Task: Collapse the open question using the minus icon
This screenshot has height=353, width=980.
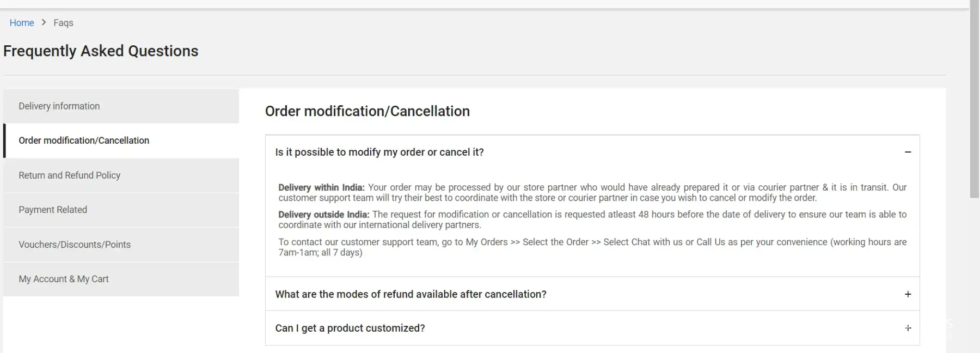Action: point(908,152)
